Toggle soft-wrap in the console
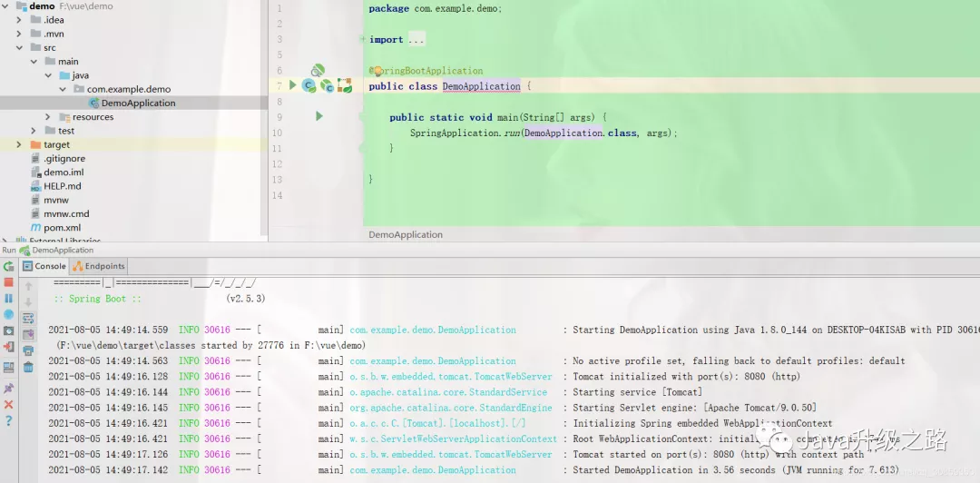980x483 pixels. pos(28,319)
